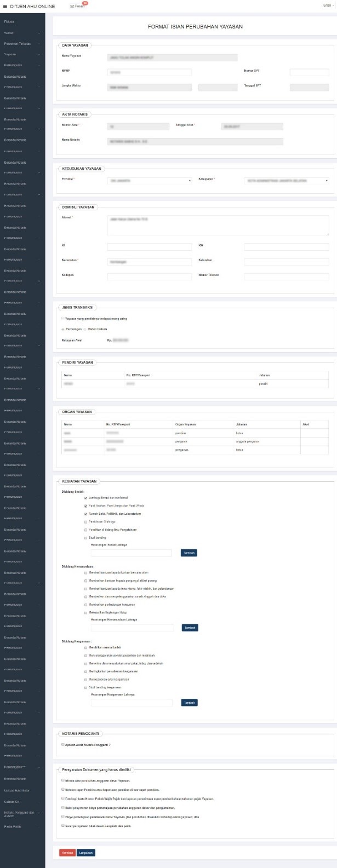Toggle the hamburger menu icon
337x868 pixels.
coord(5,6)
